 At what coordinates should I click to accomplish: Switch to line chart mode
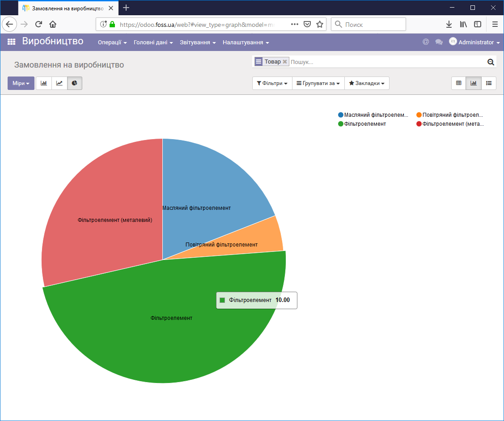point(59,83)
